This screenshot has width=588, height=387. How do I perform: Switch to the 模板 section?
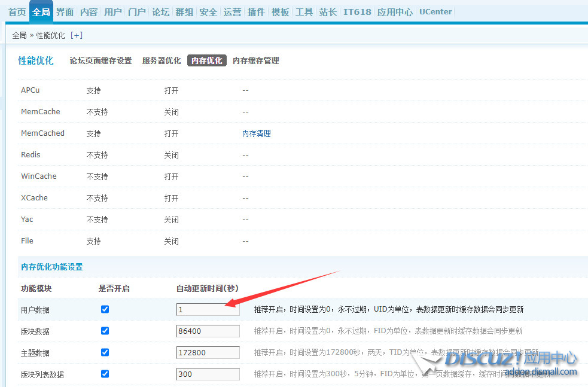pyautogui.click(x=280, y=11)
